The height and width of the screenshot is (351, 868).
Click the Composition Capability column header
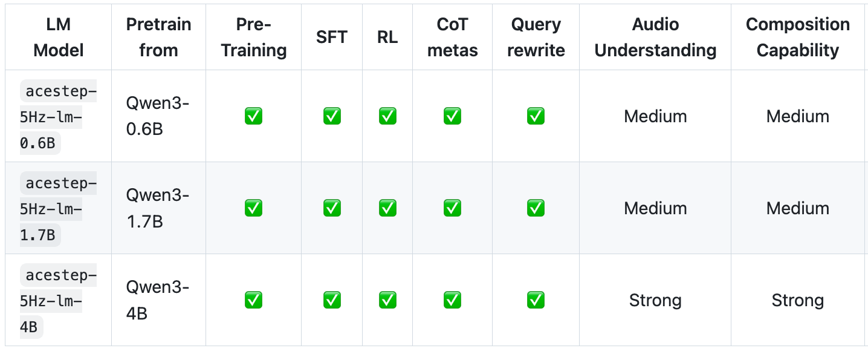(798, 37)
